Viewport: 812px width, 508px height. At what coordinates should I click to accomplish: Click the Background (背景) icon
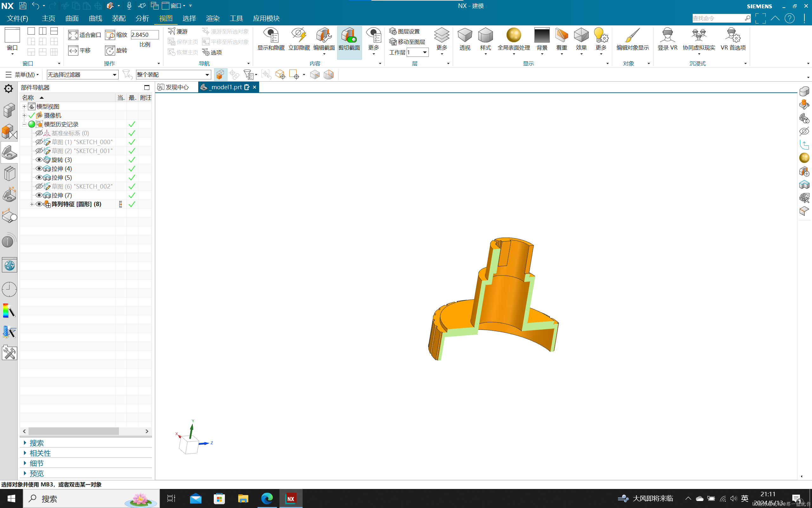(x=542, y=35)
